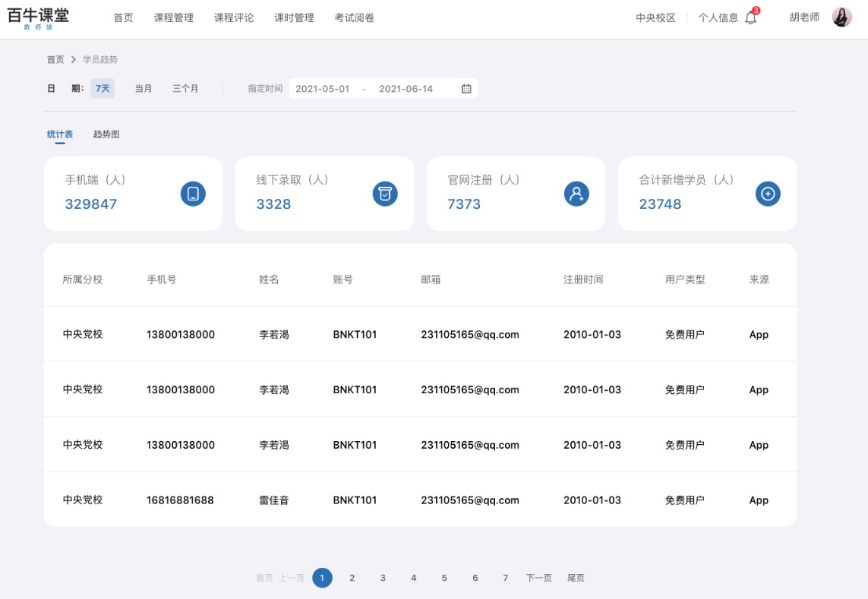Go to pagination page 6
The height and width of the screenshot is (599, 868).
(475, 578)
